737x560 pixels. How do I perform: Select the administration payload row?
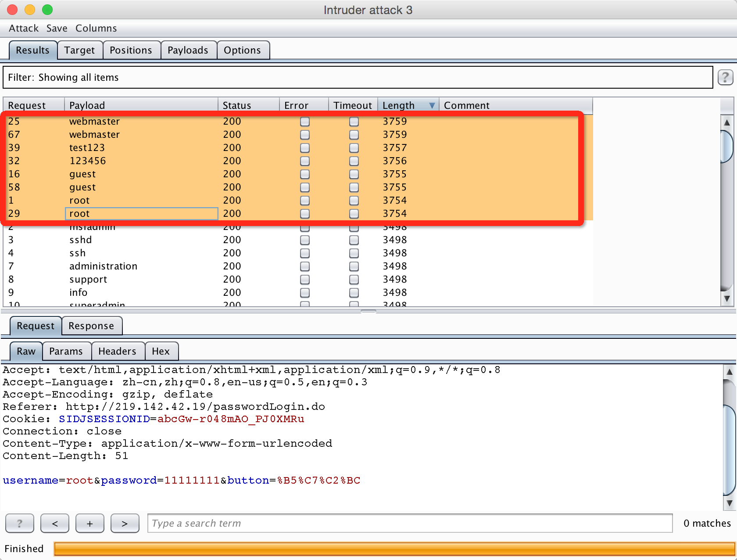[298, 266]
